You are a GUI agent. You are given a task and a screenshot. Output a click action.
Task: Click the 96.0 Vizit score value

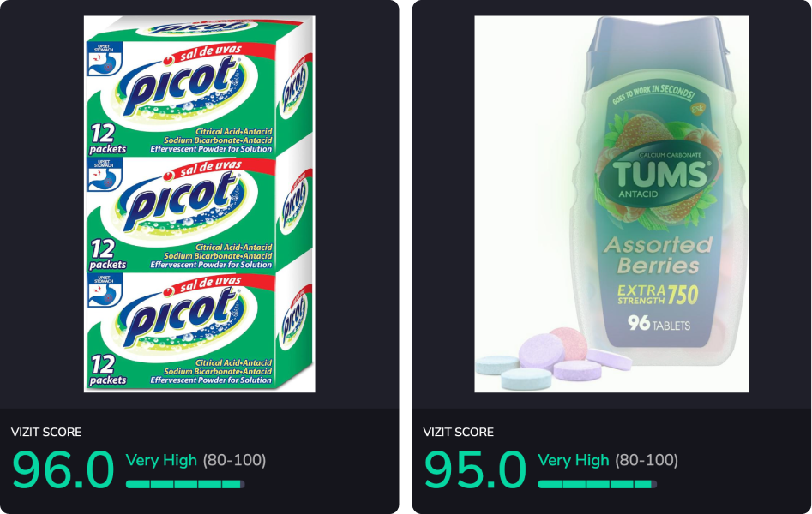point(63,469)
